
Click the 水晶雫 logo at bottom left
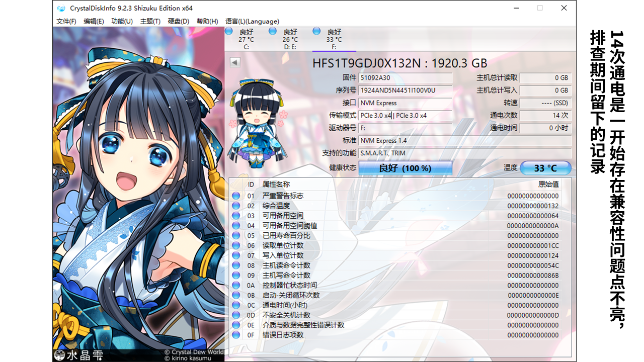[x=79, y=355]
